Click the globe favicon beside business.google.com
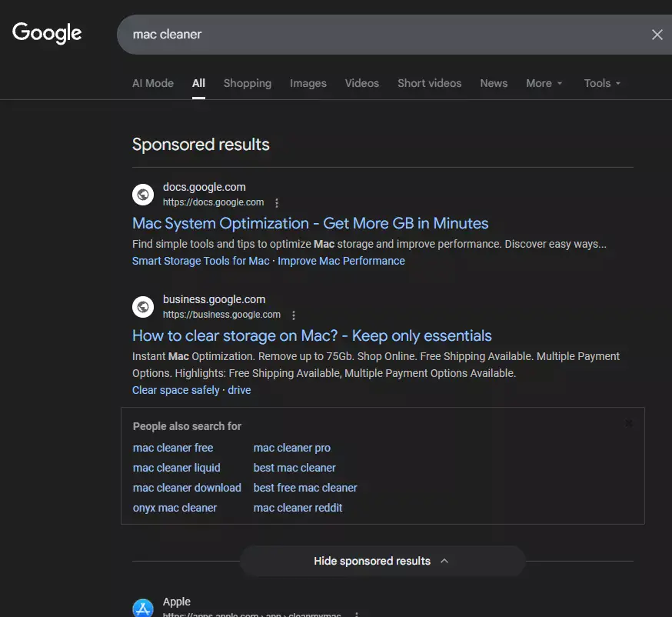This screenshot has width=672, height=617. [x=143, y=307]
